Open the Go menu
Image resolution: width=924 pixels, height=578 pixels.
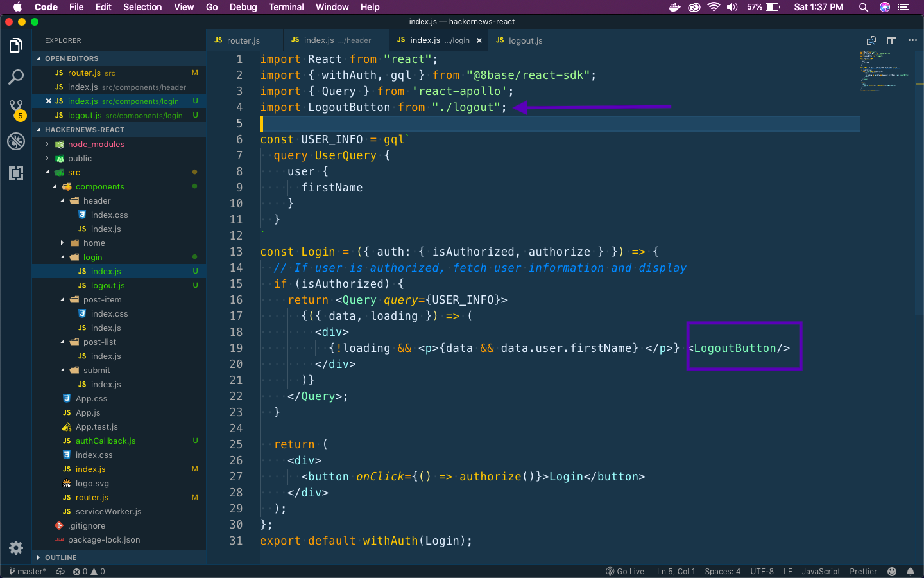(x=212, y=7)
